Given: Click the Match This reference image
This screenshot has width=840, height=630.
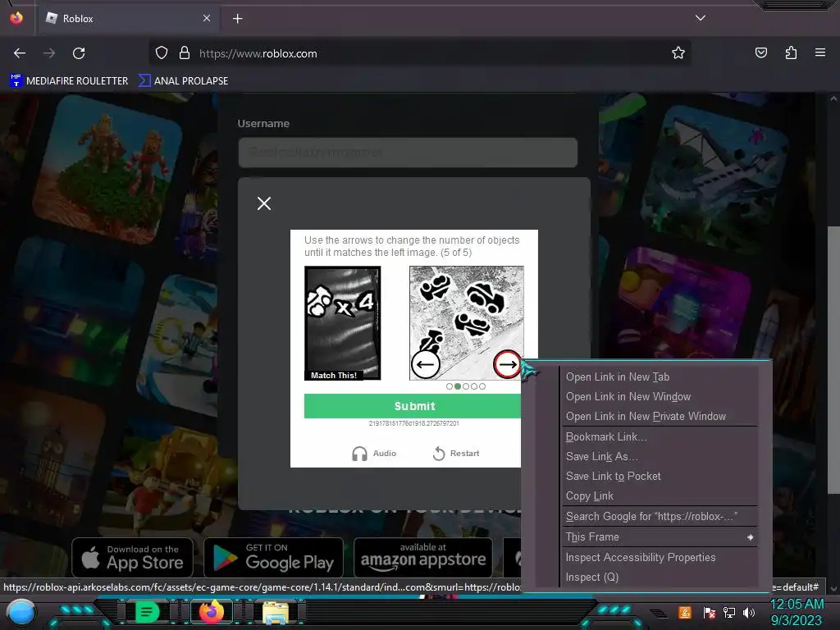Looking at the screenshot, I should click(x=342, y=323).
